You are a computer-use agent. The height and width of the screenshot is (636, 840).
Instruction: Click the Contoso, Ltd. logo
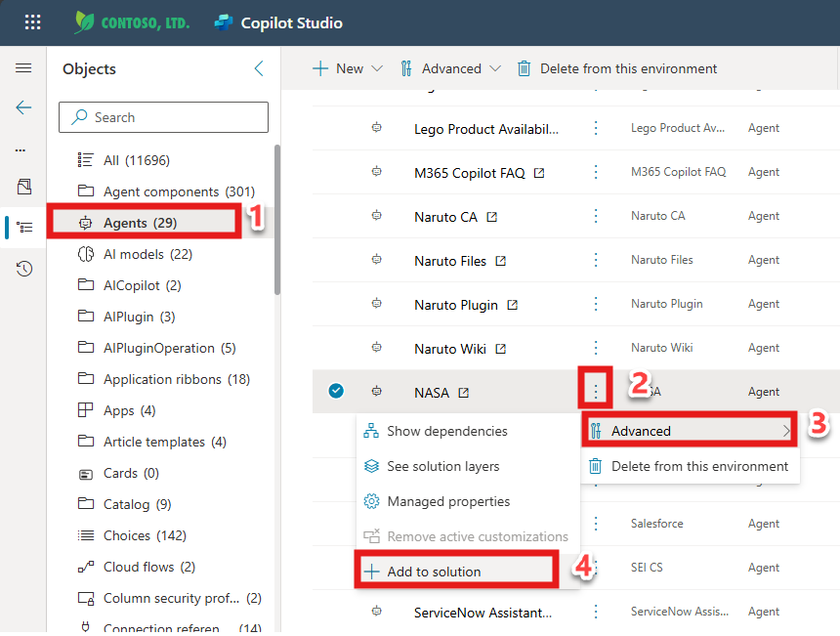click(132, 22)
